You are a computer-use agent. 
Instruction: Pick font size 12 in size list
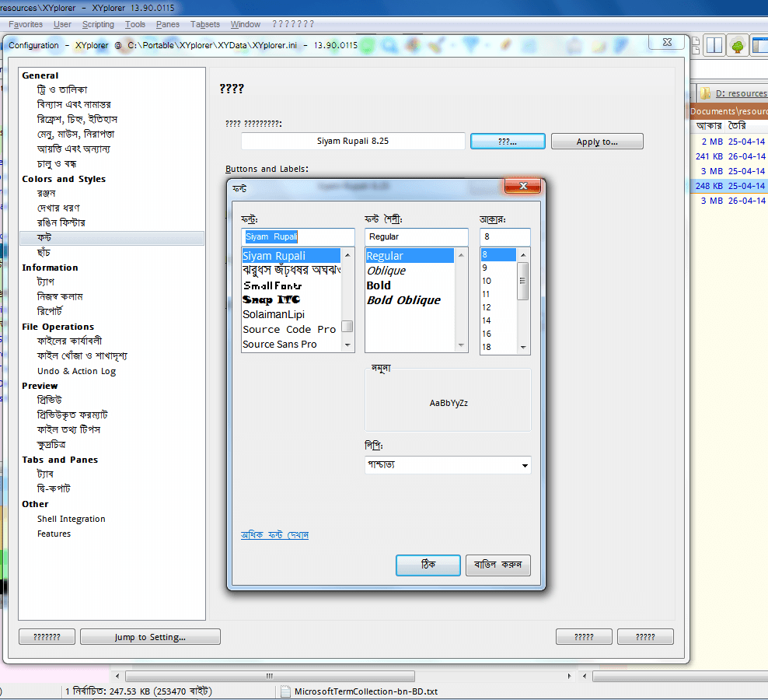(487, 307)
